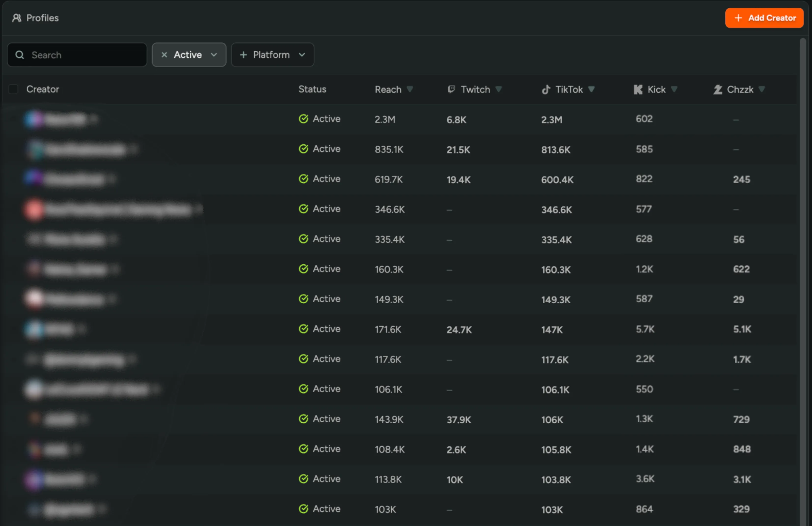Click the Kick column sort arrow
The width and height of the screenshot is (812, 526).
click(x=674, y=89)
